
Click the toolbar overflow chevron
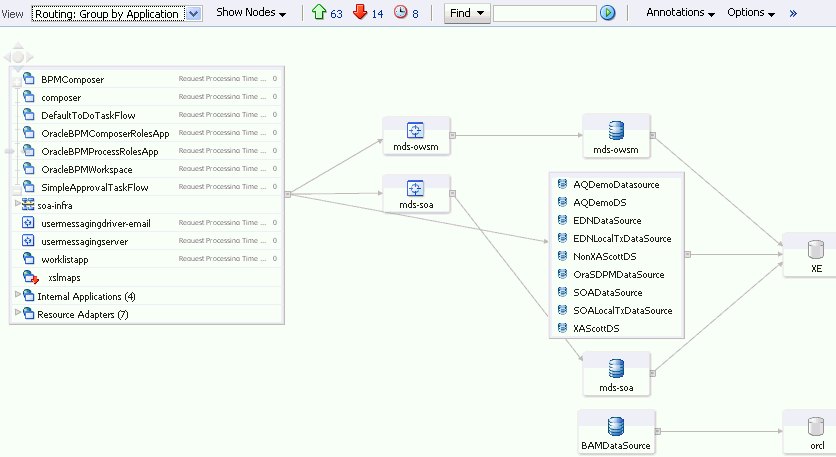tap(793, 13)
